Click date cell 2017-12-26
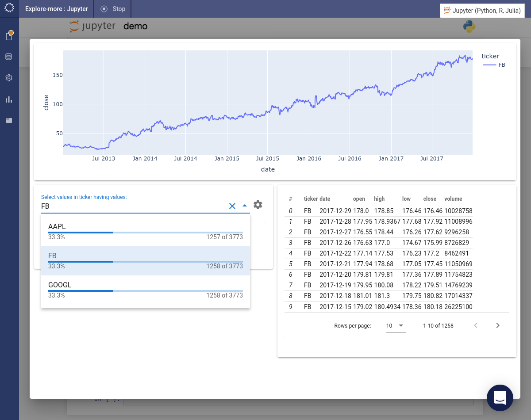Viewport: 531px width, 420px height. click(335, 243)
